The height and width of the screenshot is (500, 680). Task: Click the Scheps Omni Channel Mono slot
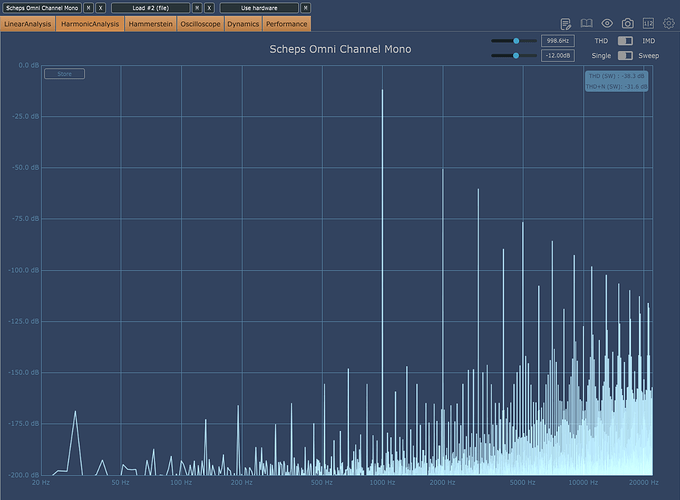point(42,8)
